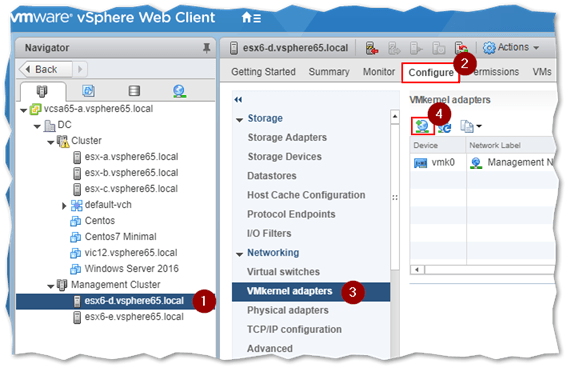Viewport: 567px width, 368px height.
Task: Open I/O Filters settings
Action: [269, 233]
